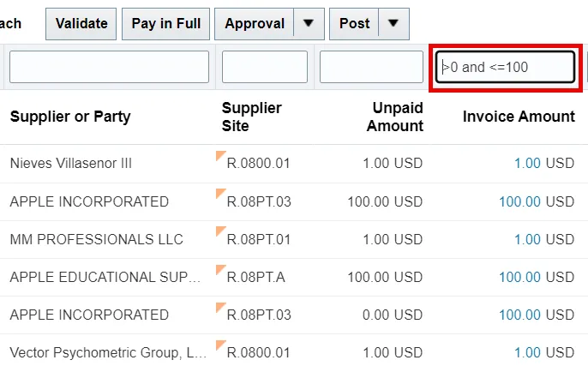Click the Validate button

81,23
